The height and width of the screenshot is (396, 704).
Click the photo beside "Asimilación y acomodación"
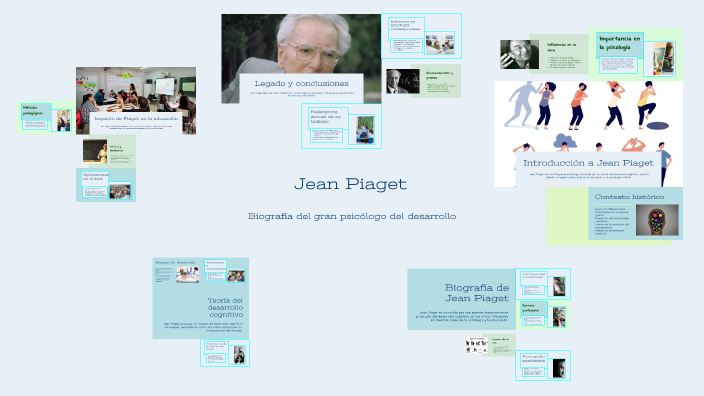236,276
